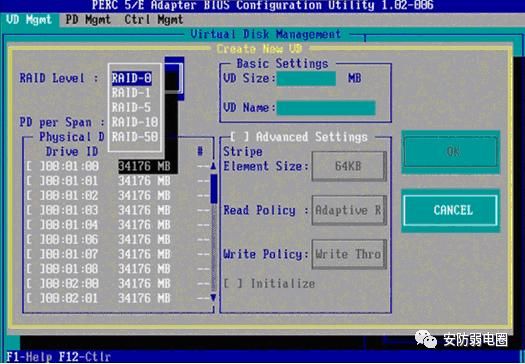Screen dimensions: 525x364
Task: Click the drive list scroll up arrow
Action: coord(213,166)
